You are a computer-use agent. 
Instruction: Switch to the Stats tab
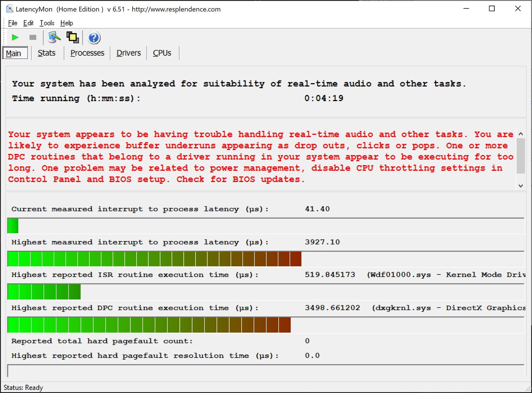(x=46, y=53)
